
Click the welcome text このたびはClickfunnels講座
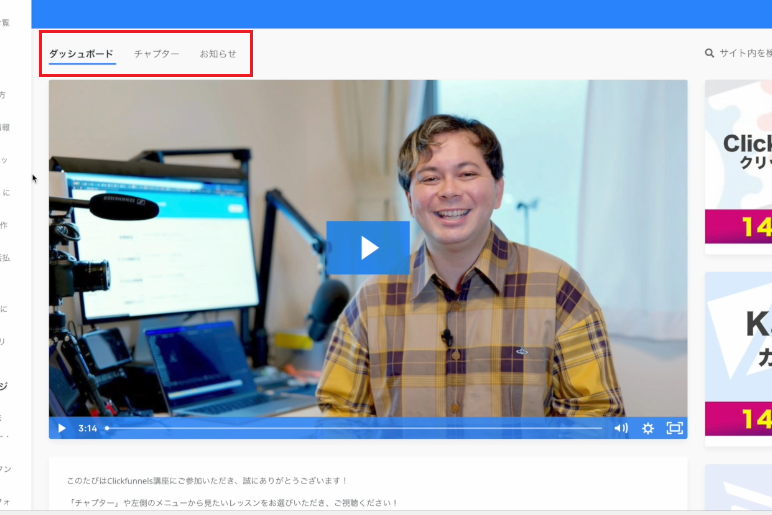[207, 481]
